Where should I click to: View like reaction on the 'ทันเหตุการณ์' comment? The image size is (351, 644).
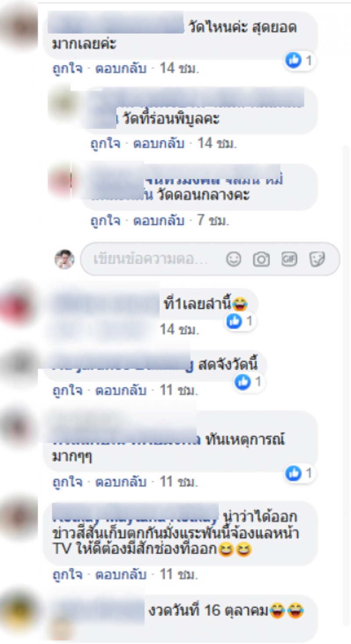pos(301,473)
